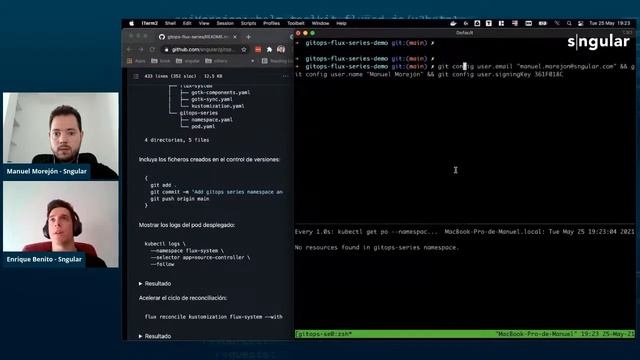Open file options three-dot menu
The width and height of the screenshot is (640, 360).
click(x=285, y=76)
